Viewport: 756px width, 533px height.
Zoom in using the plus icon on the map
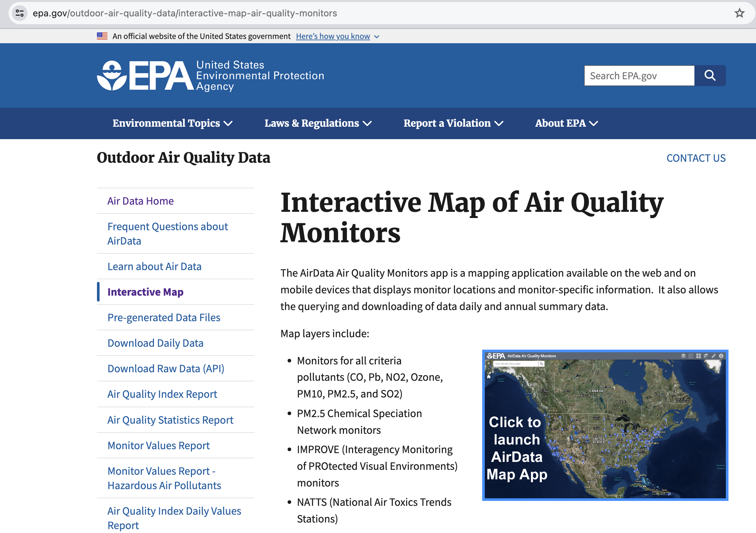point(489,363)
